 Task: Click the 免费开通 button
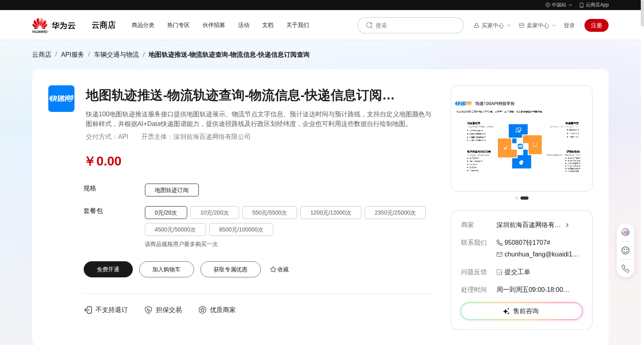pyautogui.click(x=108, y=269)
